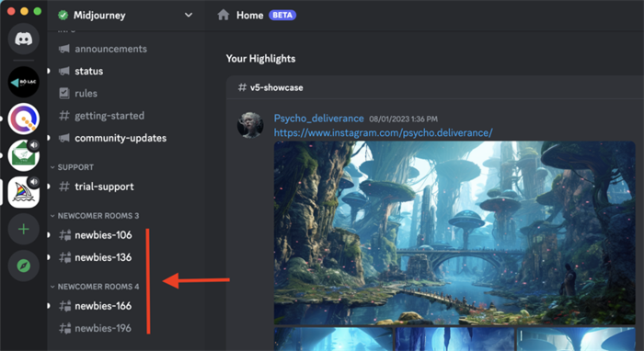Viewport: 644px width, 351px height.
Task: Open Explore Discoverable Servers compass icon
Action: [24, 266]
